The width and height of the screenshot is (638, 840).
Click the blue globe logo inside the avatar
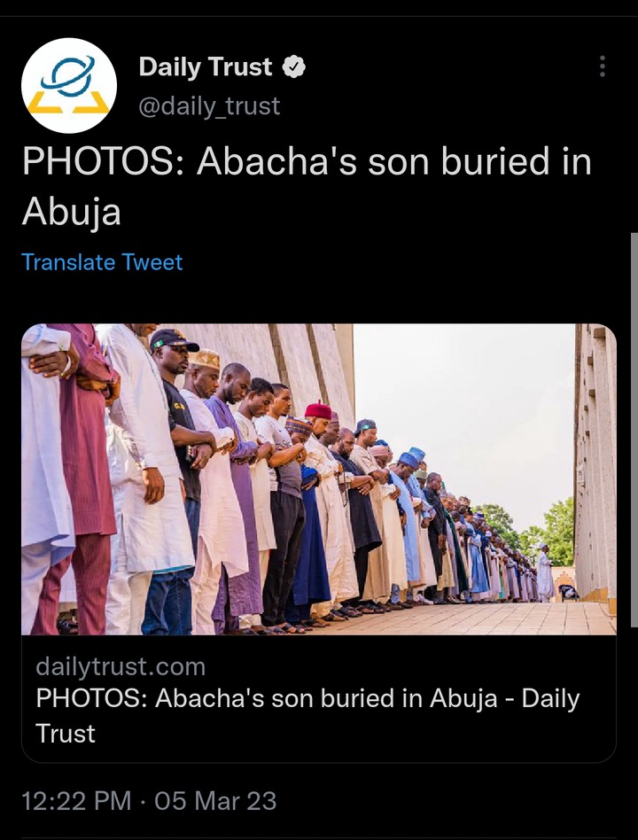68,75
